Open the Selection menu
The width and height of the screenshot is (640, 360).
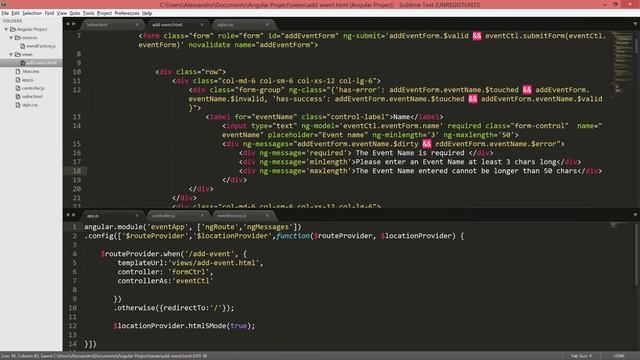[32, 13]
